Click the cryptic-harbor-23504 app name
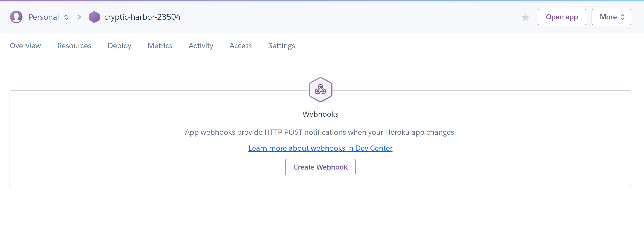 [x=142, y=17]
